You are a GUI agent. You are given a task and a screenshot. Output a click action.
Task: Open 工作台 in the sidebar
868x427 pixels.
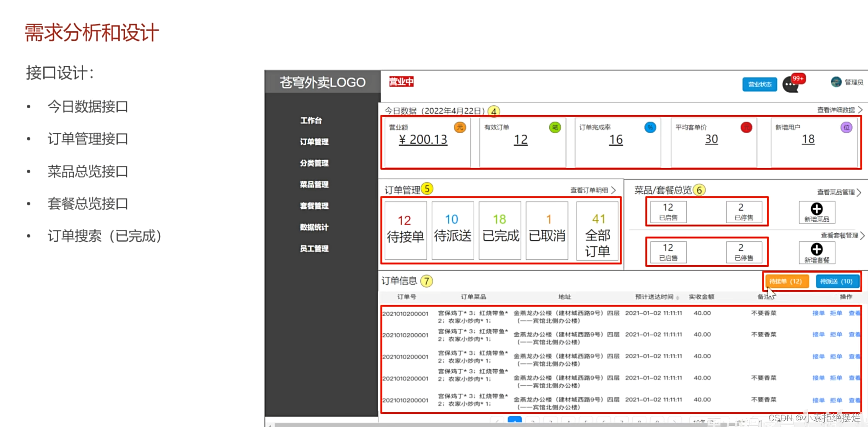(311, 120)
